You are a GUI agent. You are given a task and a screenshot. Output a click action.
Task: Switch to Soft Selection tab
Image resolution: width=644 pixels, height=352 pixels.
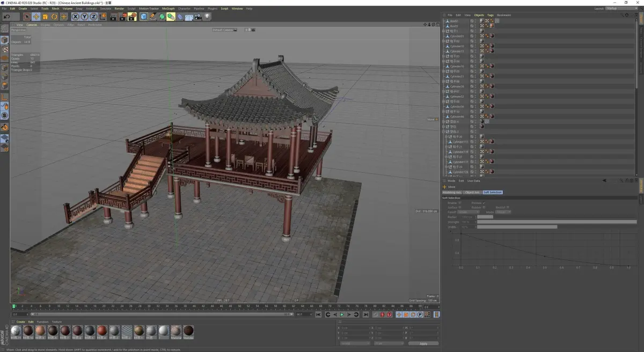[493, 192]
